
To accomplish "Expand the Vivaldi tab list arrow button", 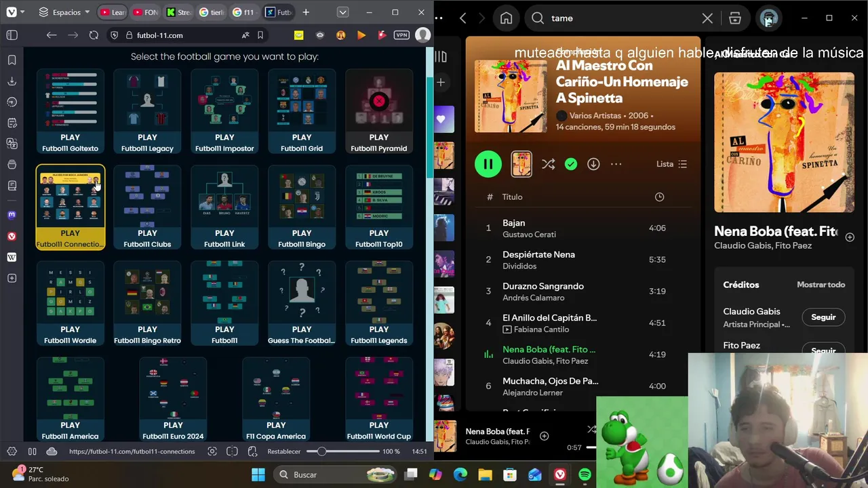I will pyautogui.click(x=342, y=12).
